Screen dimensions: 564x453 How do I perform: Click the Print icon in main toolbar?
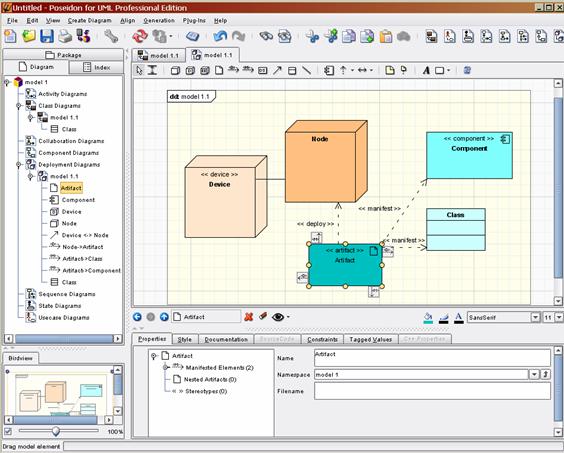[65, 36]
